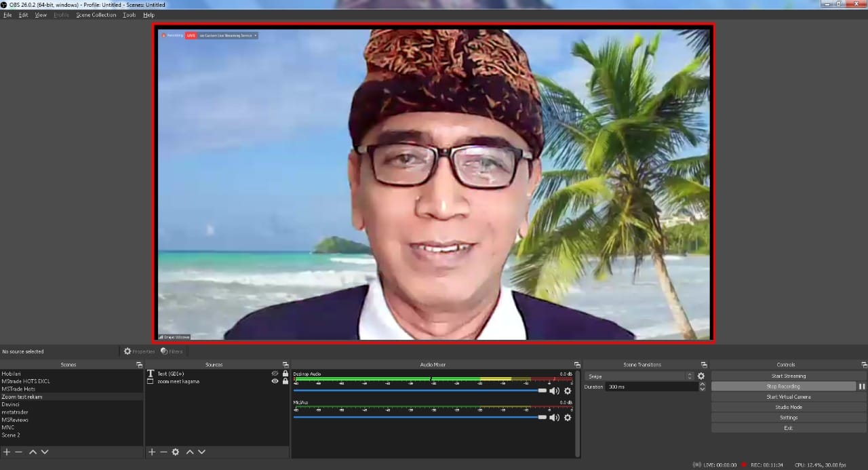Open Desktop Audio settings gear
The image size is (868, 470).
pos(568,391)
